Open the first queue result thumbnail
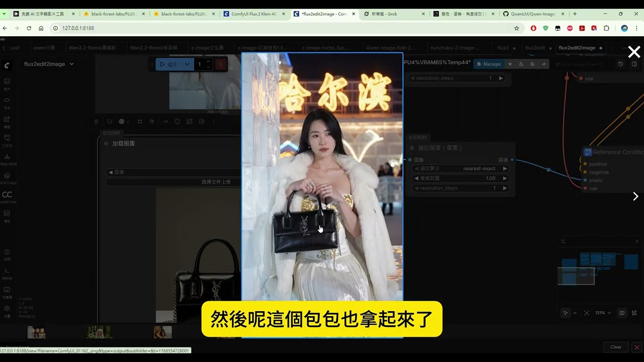Viewport: 644px width, 362px height. pos(36,332)
